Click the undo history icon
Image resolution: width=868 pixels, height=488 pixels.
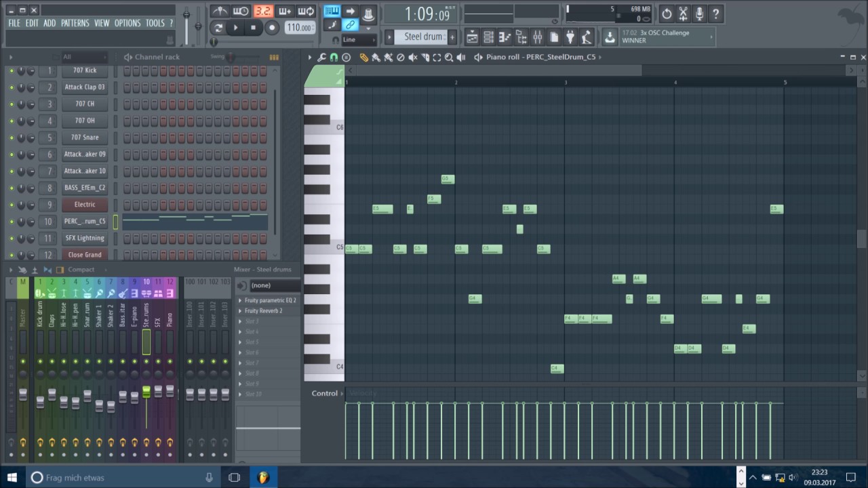667,13
